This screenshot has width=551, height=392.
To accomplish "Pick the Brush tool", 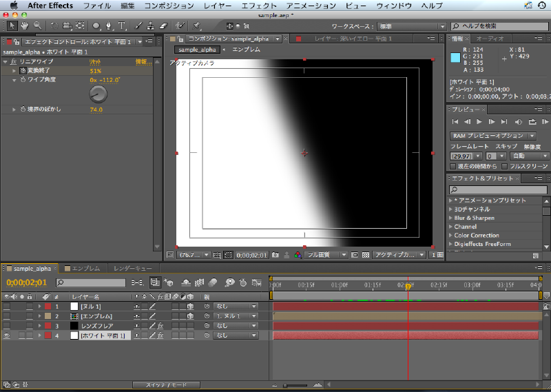I will (x=138, y=25).
